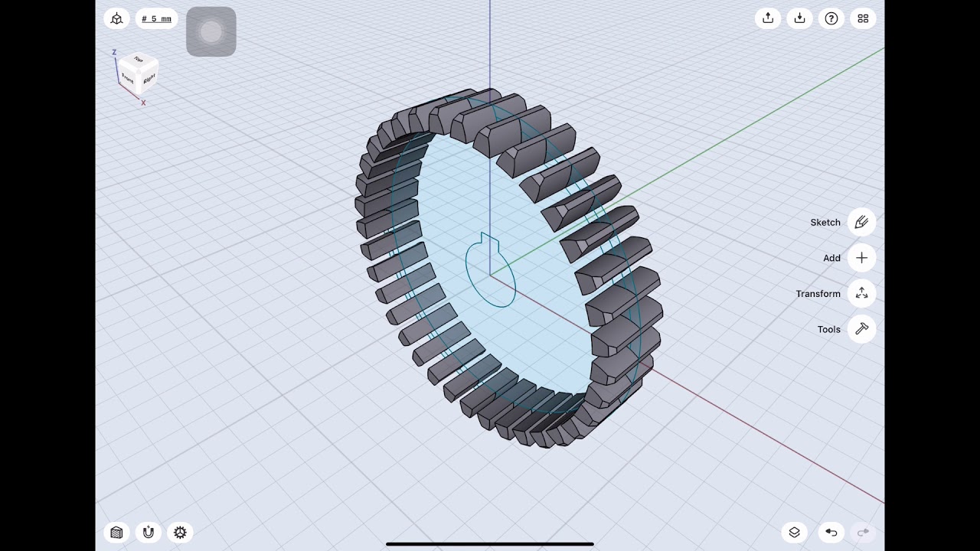Viewport: 980px width, 551px height.
Task: Click the Tools label
Action: point(828,330)
